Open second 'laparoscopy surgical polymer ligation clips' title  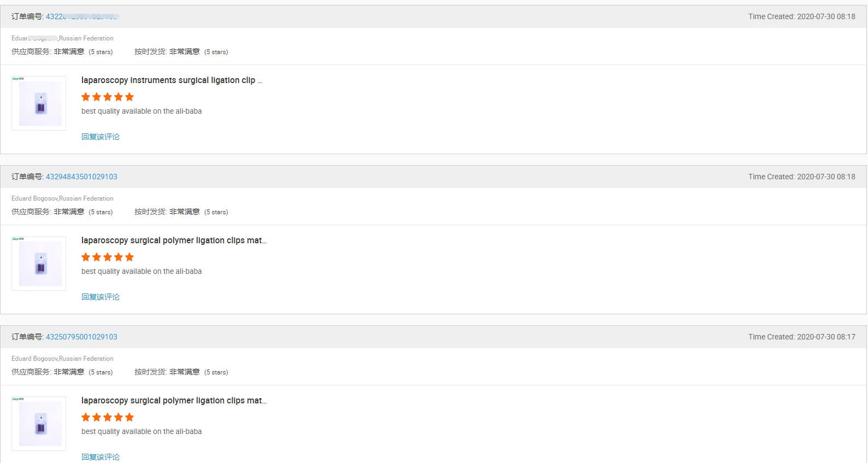click(174, 241)
